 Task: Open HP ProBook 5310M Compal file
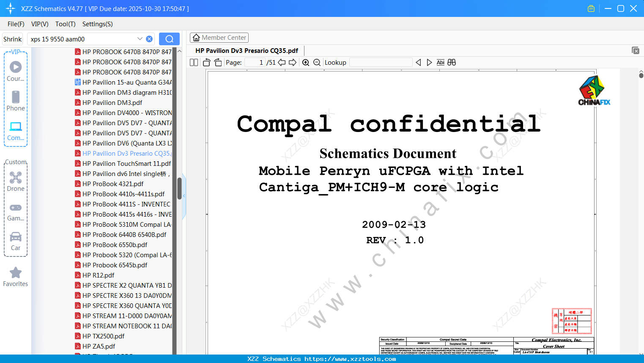pos(123,225)
